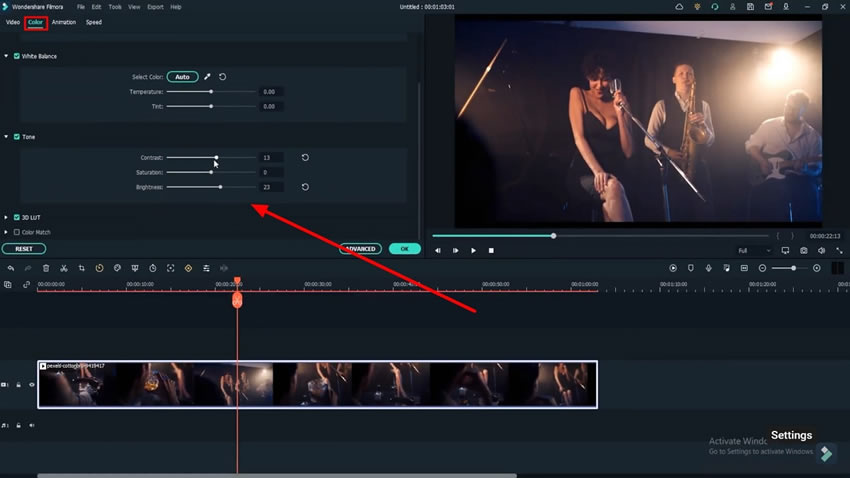
Task: Open the Export menu
Action: click(155, 7)
